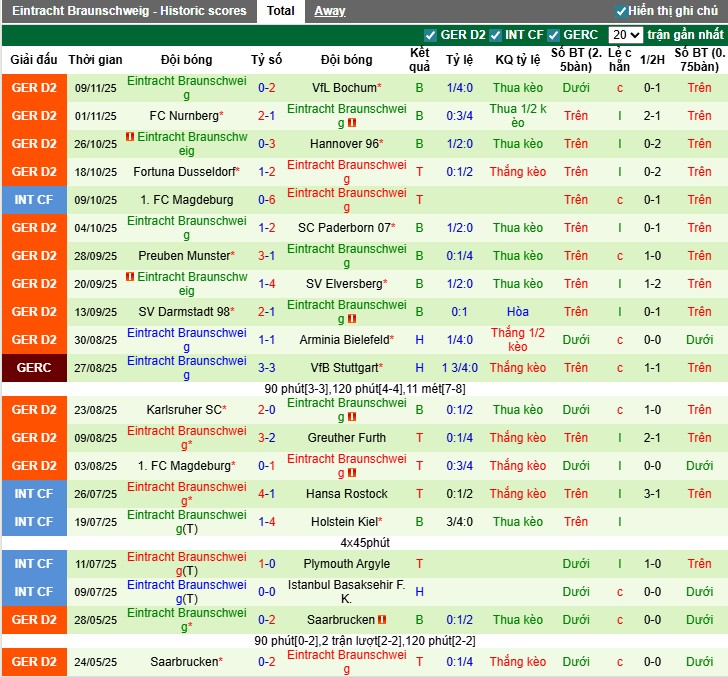
Task: Click the 0-6 score of the 09/10/25 match
Action: (266, 200)
